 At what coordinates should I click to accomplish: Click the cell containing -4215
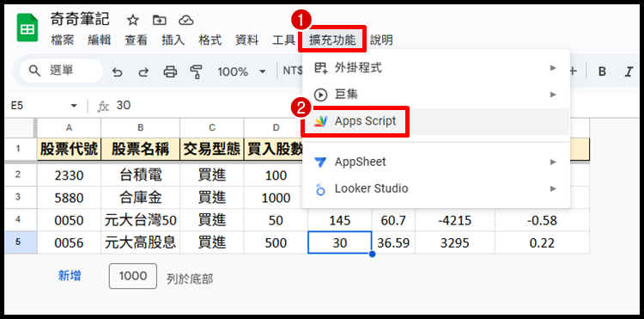pos(454,220)
